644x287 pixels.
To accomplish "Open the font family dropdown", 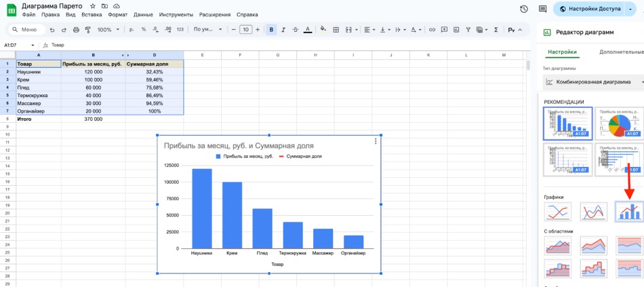I will point(205,30).
